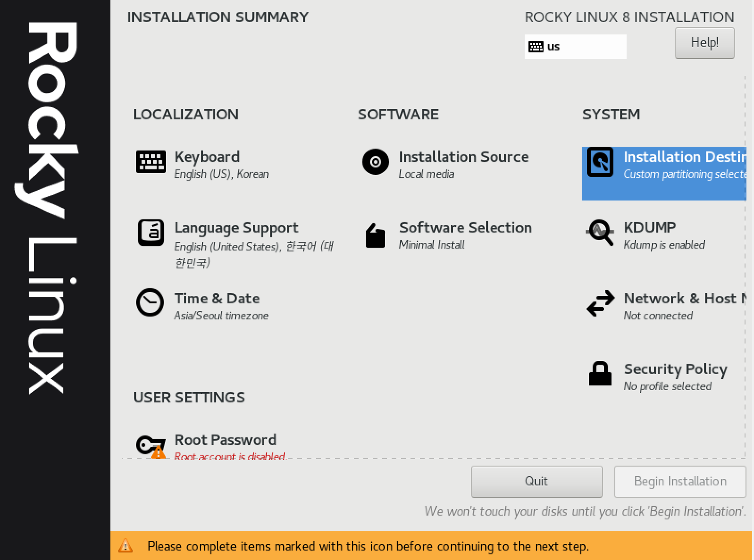Viewport: 754px width, 560px height.
Task: Open the Keyboard title link
Action: click(x=207, y=157)
